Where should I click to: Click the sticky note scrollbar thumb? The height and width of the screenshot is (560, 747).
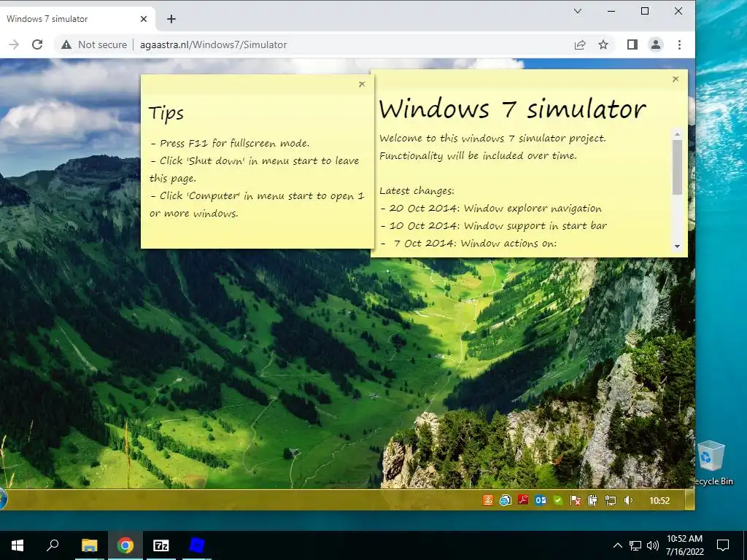(677, 167)
